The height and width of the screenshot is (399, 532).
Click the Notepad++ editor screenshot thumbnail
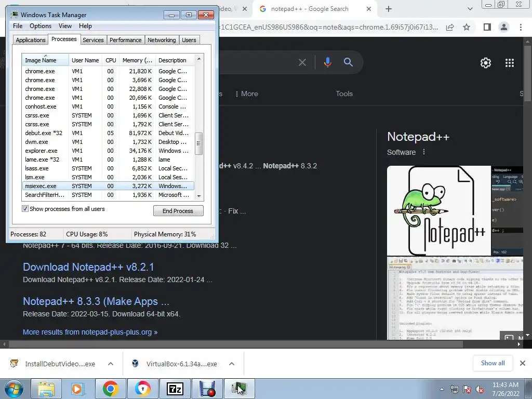click(x=455, y=298)
